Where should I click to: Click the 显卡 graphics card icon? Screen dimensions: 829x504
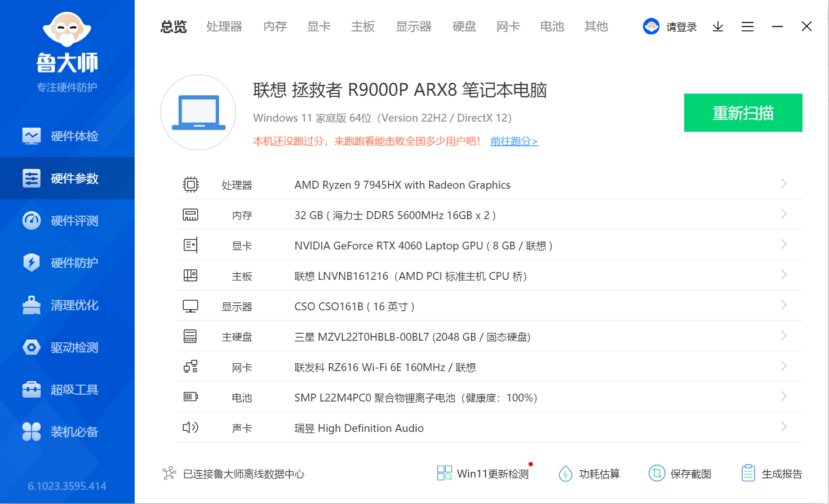pyautogui.click(x=190, y=245)
